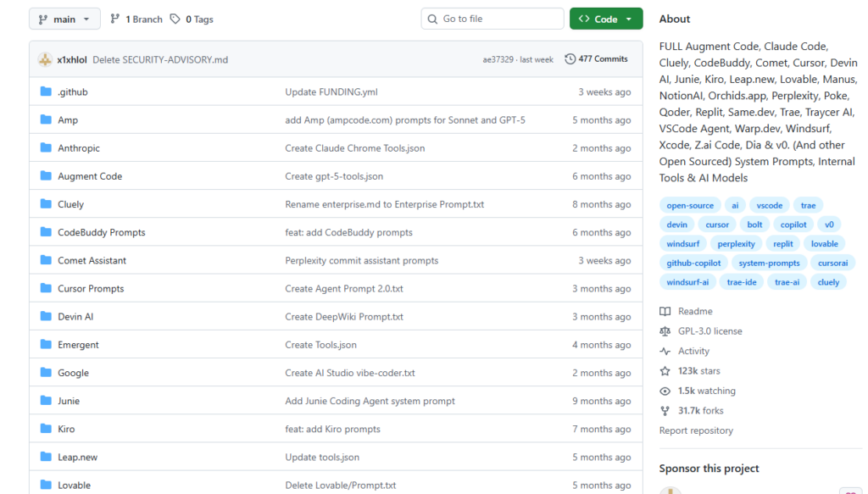
Task: Open the 477 Commits history
Action: (596, 59)
